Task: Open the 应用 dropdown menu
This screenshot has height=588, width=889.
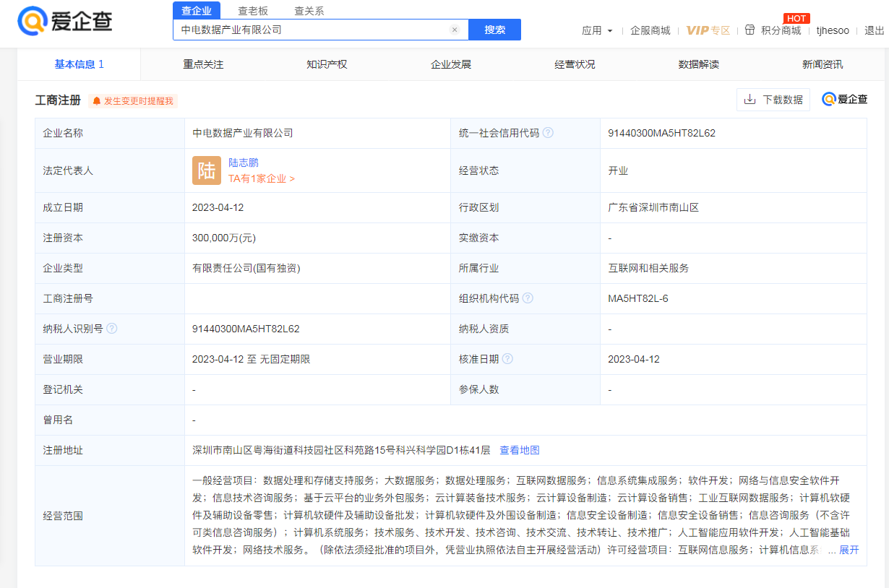Action: [597, 30]
